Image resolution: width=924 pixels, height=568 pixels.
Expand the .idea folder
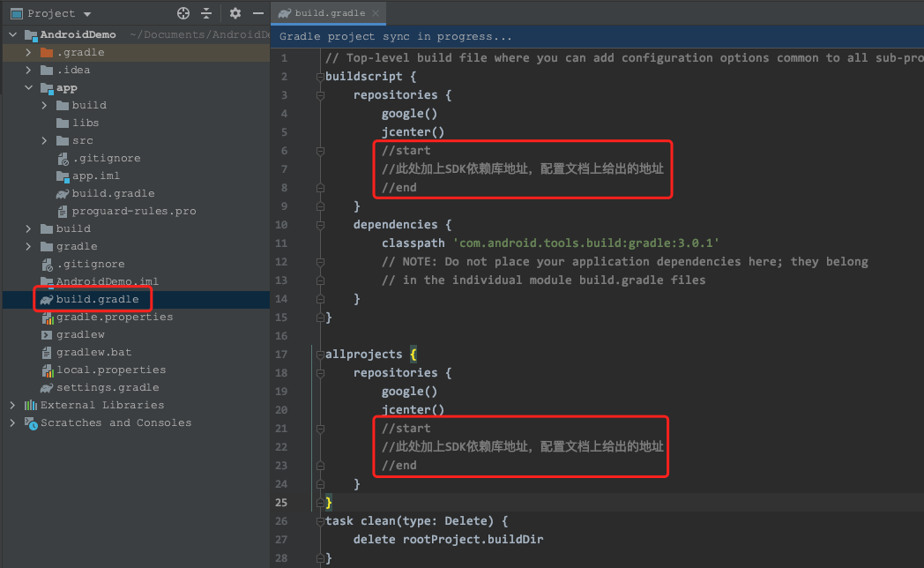(x=28, y=70)
